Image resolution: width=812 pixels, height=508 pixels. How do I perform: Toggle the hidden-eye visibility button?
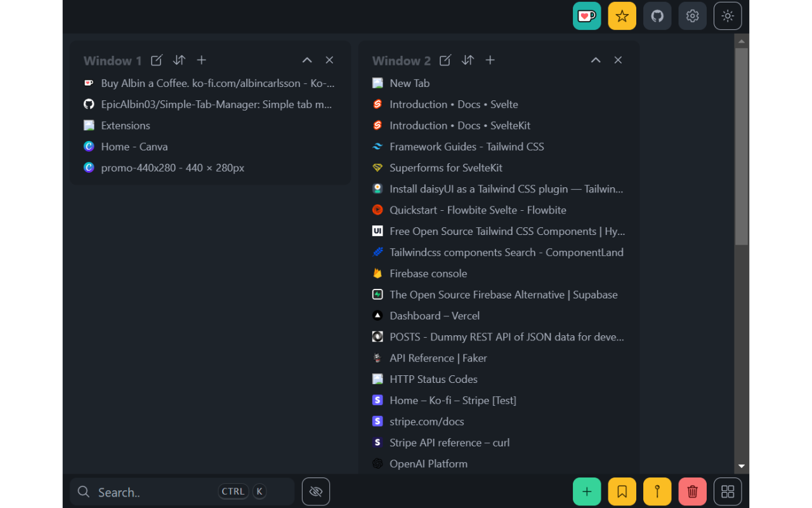(316, 491)
